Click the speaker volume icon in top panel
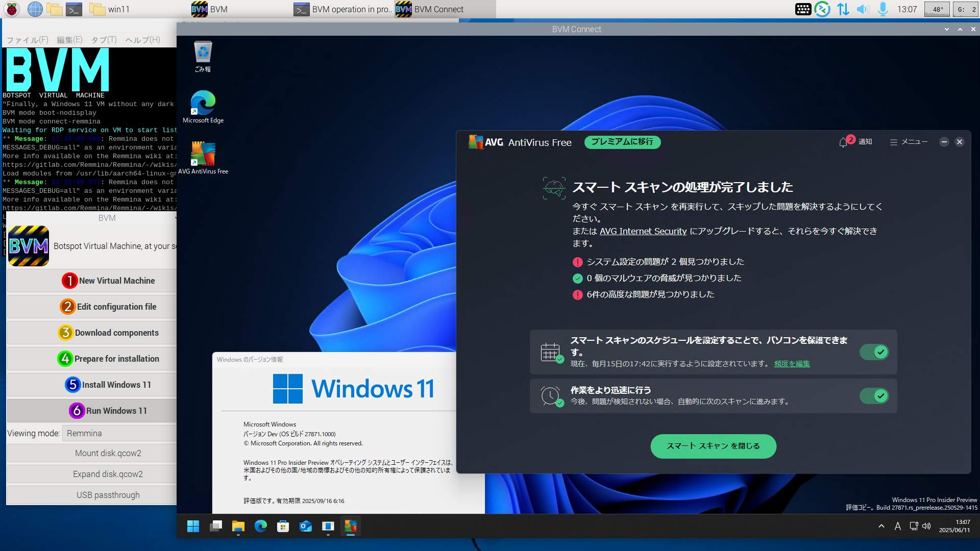980x551 pixels. tap(863, 9)
